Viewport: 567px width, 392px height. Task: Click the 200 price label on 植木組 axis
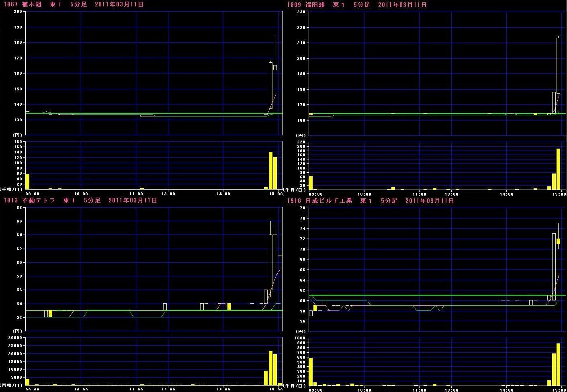point(17,12)
